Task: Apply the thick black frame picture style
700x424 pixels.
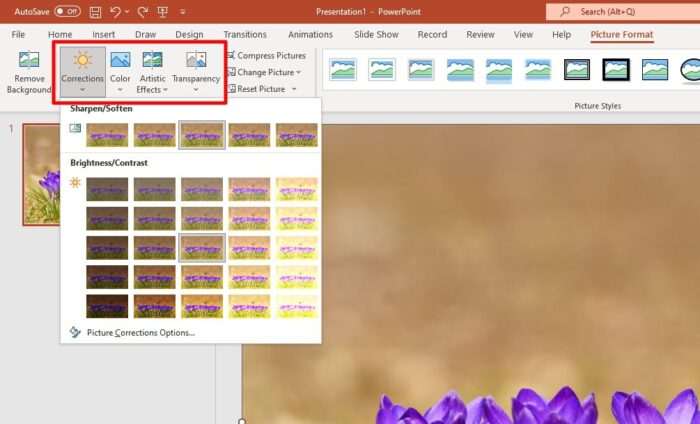Action: click(x=616, y=70)
